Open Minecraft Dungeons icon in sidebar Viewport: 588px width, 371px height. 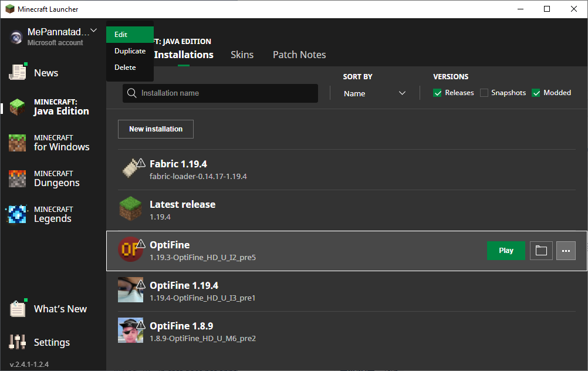pos(17,178)
